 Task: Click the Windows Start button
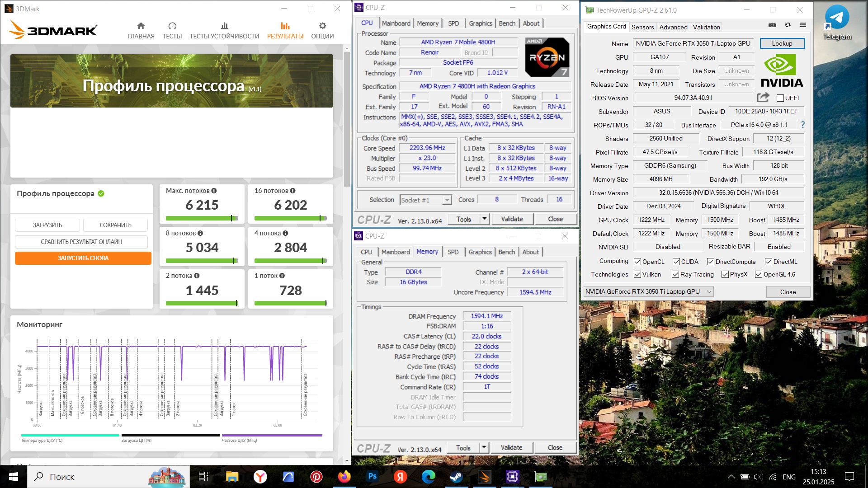[x=14, y=476]
